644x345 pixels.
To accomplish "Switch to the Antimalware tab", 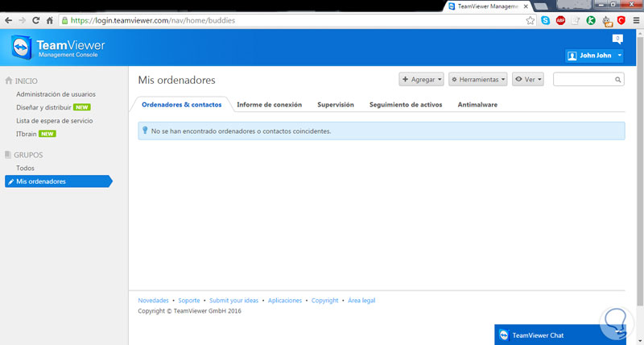I will (x=477, y=105).
